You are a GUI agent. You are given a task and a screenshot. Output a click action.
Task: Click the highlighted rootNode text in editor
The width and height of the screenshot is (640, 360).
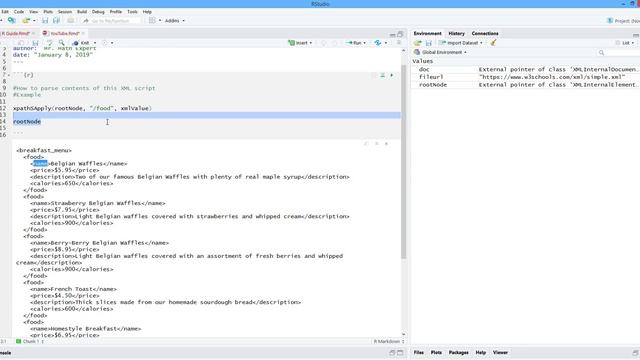point(27,122)
